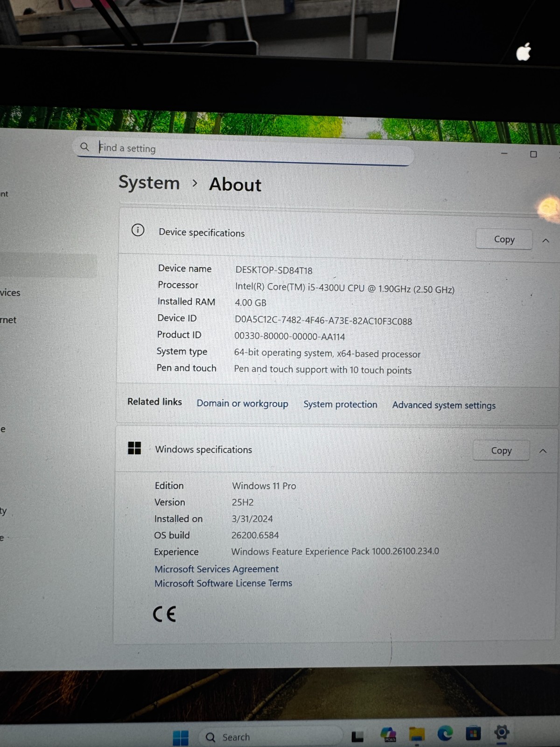Viewport: 560px width, 747px height.
Task: Open File Explorer from the taskbar
Action: 417,734
